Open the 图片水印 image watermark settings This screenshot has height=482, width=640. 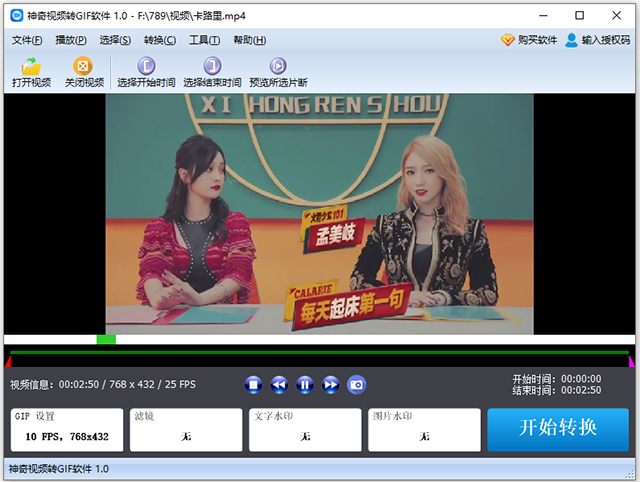[x=424, y=430]
